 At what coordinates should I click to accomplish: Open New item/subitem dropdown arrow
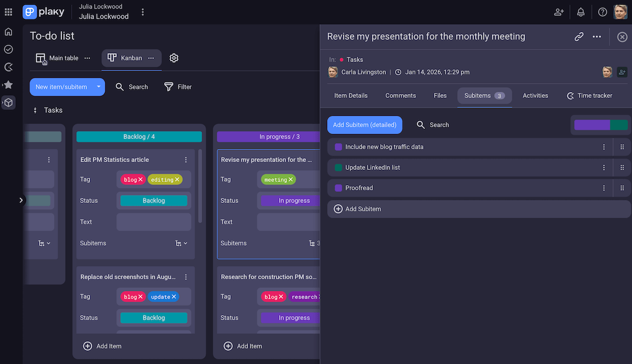tap(98, 87)
